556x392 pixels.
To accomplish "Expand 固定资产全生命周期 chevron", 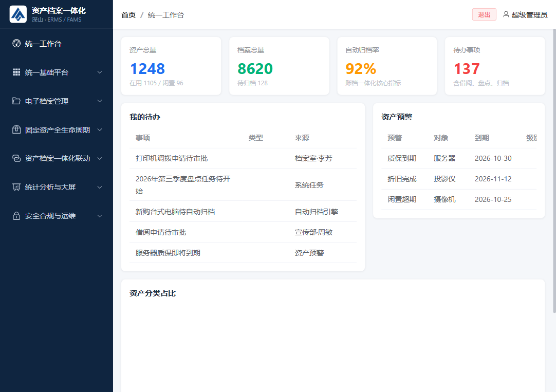I will [x=100, y=129].
